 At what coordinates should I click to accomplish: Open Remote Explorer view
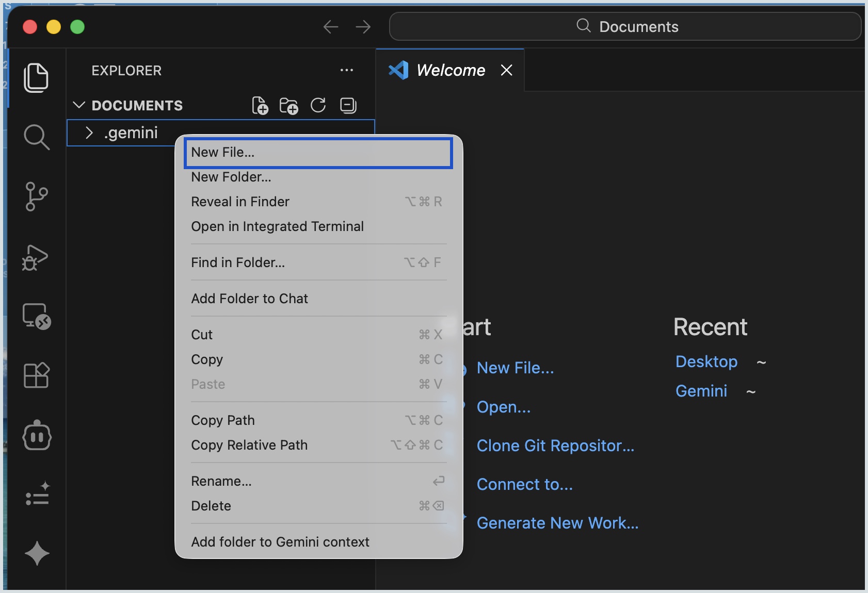click(x=36, y=316)
